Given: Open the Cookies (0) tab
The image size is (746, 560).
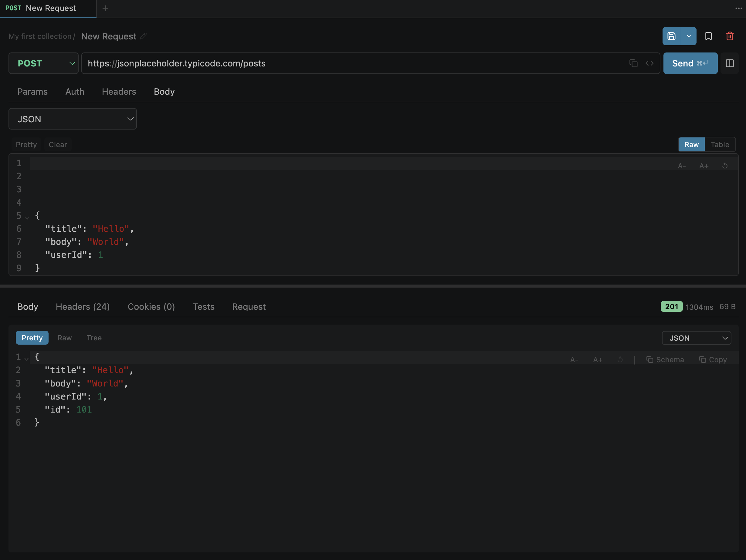Looking at the screenshot, I should [x=151, y=307].
